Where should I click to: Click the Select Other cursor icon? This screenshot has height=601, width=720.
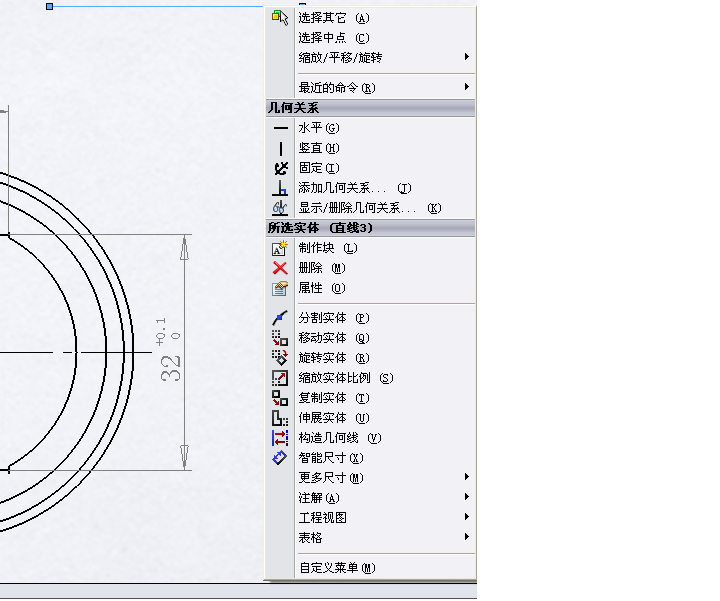(x=280, y=18)
